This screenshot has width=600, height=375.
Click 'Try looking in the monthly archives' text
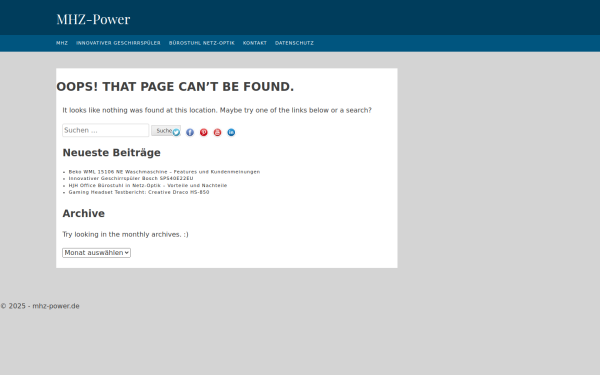[x=126, y=234]
